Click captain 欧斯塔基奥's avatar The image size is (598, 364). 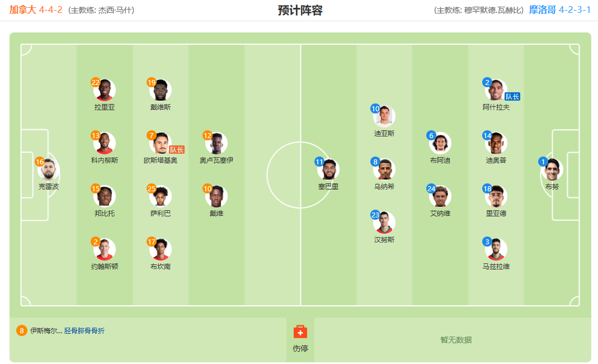160,143
